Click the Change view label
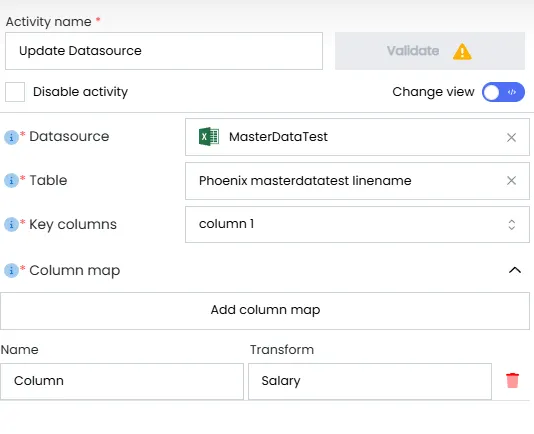This screenshot has width=534, height=434. [433, 92]
